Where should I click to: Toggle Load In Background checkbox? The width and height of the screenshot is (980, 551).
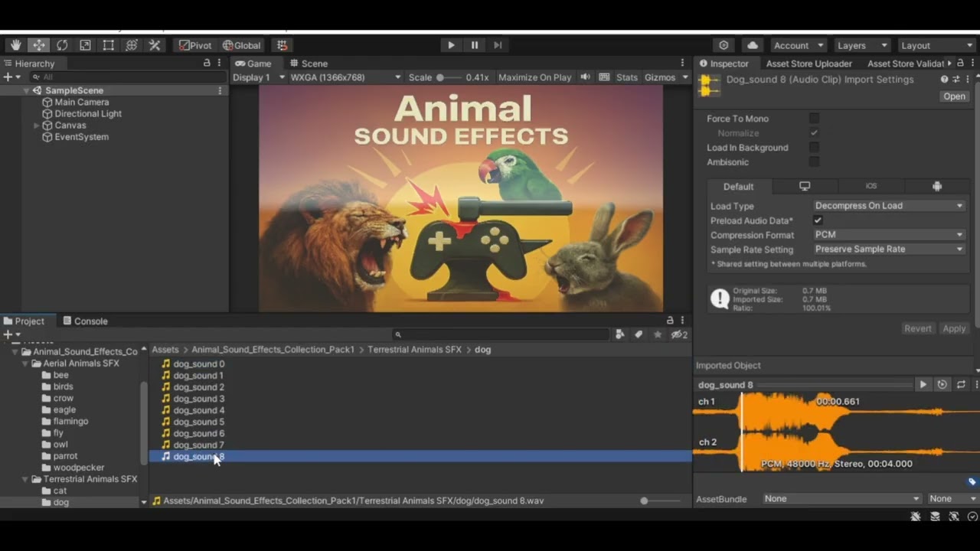click(814, 147)
